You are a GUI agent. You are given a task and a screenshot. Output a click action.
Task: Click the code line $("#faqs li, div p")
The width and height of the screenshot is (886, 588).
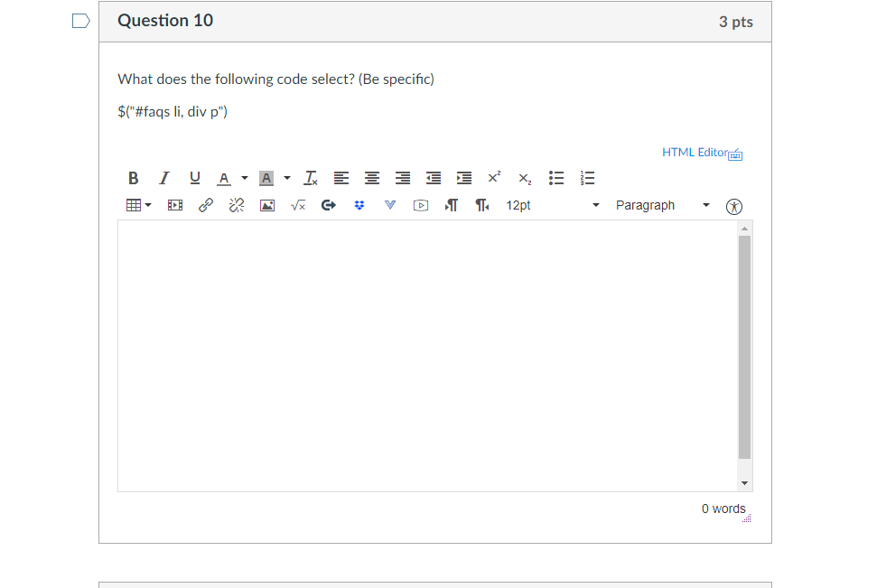[173, 112]
